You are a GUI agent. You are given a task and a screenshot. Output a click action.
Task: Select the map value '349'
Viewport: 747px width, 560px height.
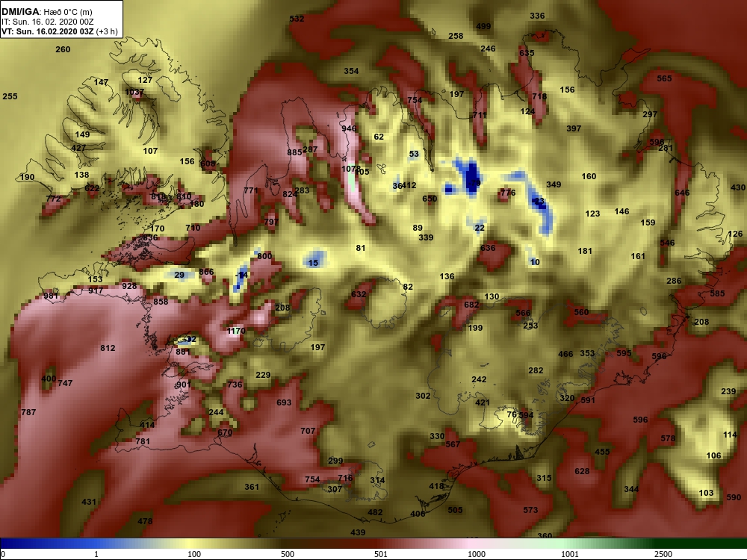[x=554, y=184]
